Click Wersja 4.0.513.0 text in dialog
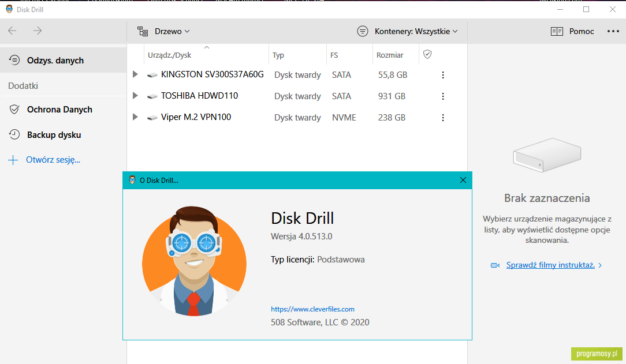The height and width of the screenshot is (364, 626). coord(301,237)
